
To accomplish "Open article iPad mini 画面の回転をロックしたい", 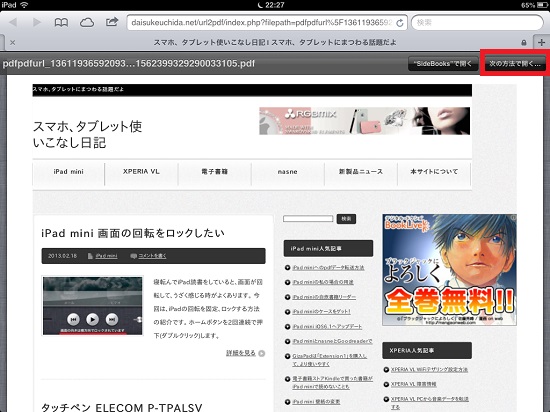I will 133,233.
